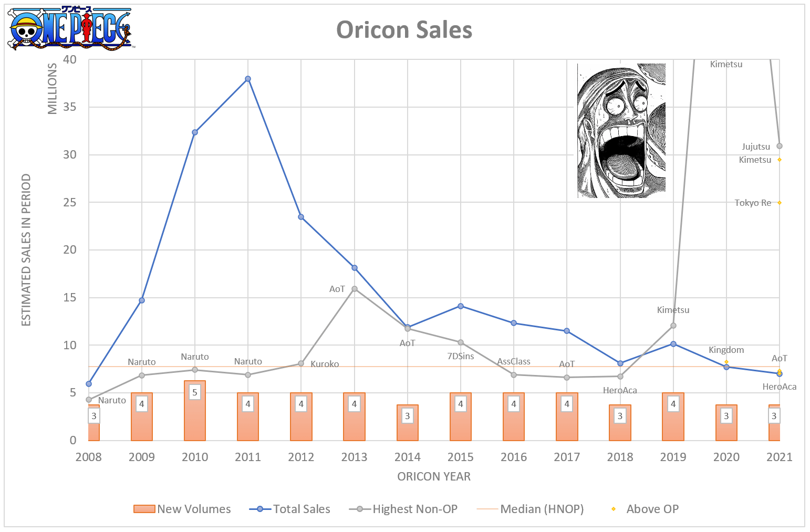Click the ORICON YEAR axis title
810x532 pixels.
[x=434, y=476]
